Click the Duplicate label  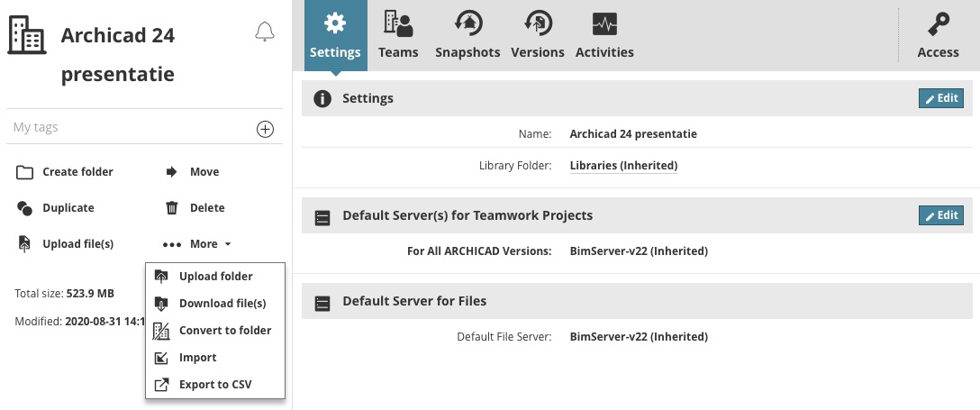68,208
